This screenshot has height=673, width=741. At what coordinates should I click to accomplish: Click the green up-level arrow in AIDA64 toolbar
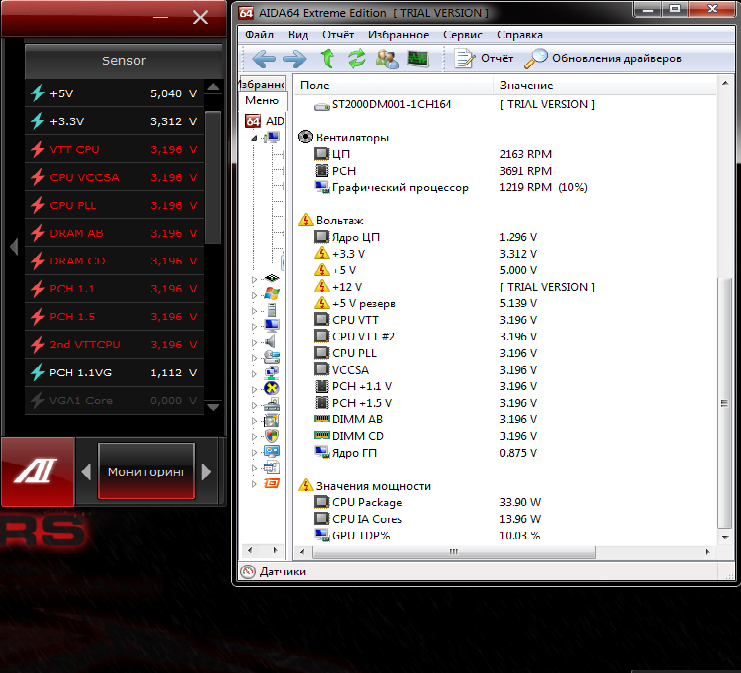pos(327,58)
